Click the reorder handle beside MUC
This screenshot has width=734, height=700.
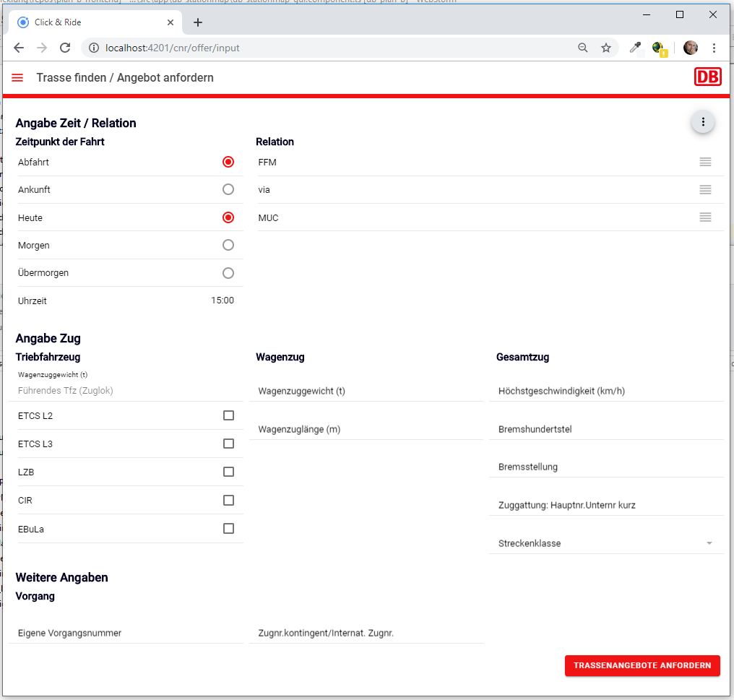[x=705, y=217]
